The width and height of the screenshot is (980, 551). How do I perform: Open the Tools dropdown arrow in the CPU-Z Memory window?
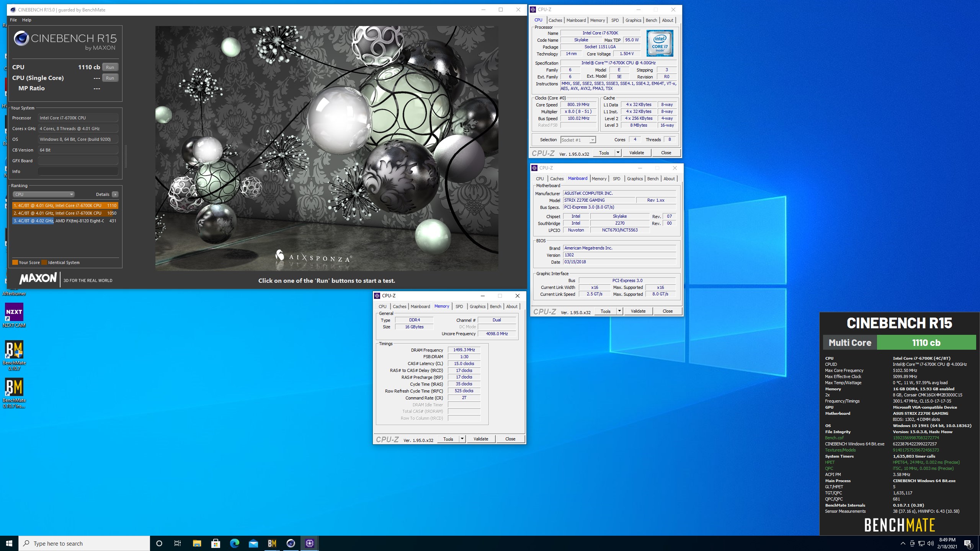[462, 439]
